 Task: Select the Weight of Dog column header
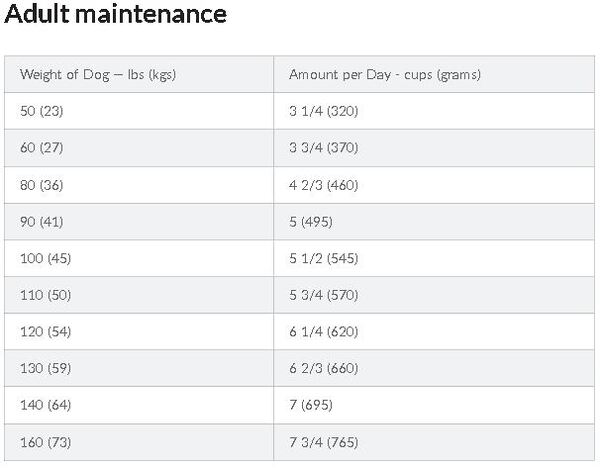(139, 74)
